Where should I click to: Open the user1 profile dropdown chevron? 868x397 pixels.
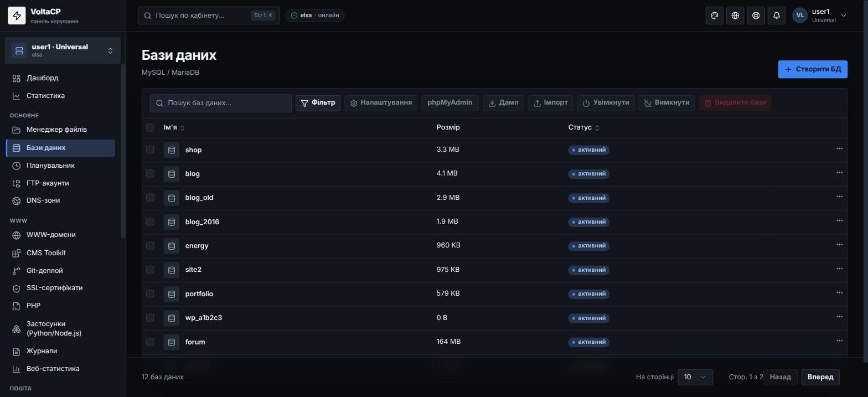[844, 16]
